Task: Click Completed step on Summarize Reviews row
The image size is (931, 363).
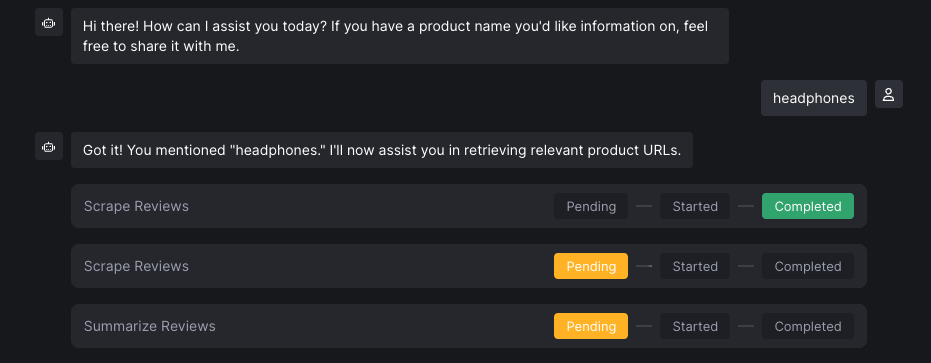Action: click(x=808, y=326)
